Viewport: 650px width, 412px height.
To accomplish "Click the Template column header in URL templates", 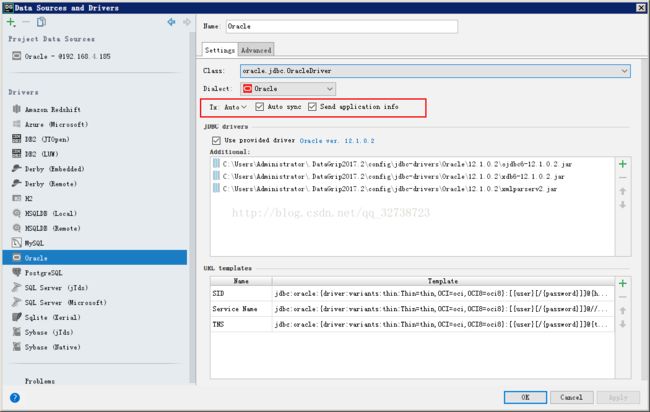I will 443,281.
